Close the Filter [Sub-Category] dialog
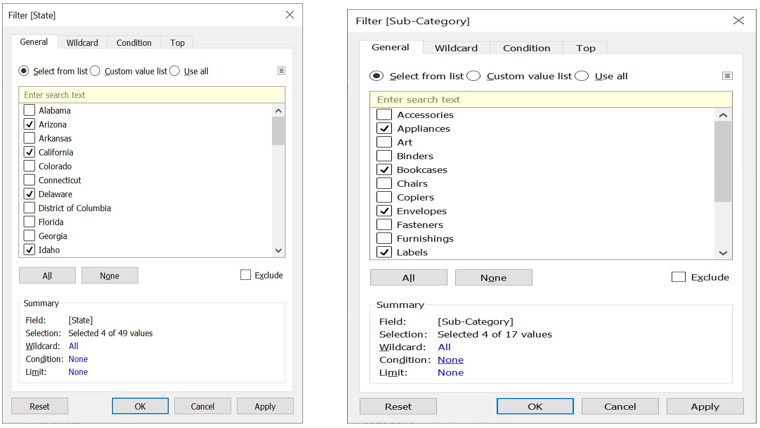This screenshot has width=760, height=428. [x=738, y=20]
